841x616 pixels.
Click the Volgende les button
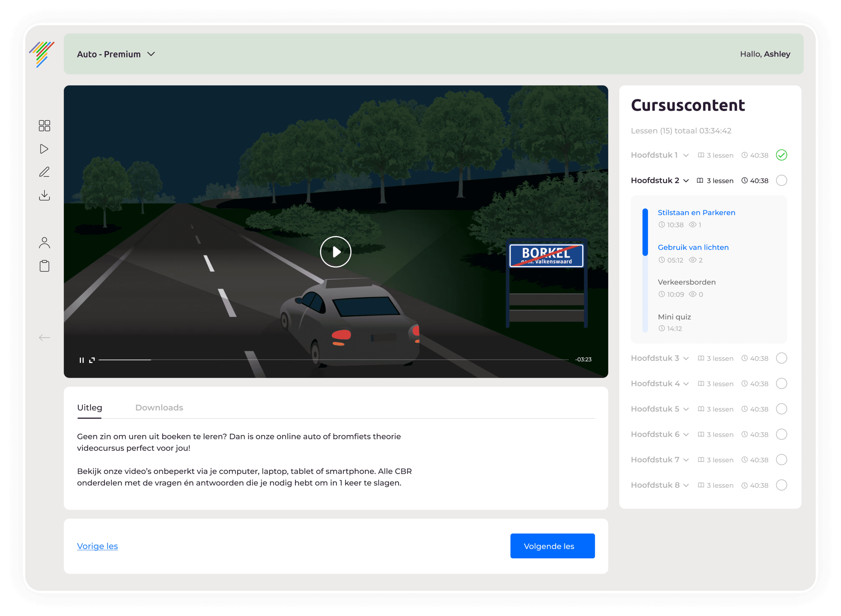pos(553,546)
